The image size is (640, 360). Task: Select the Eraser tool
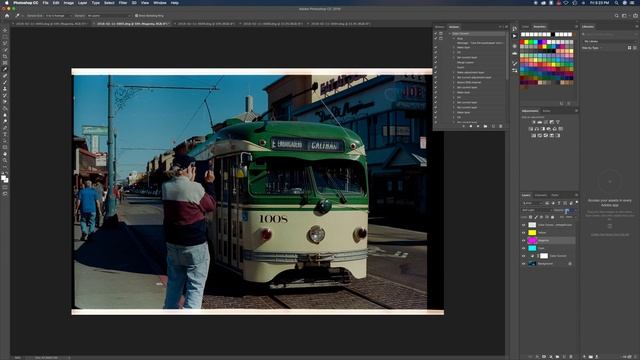pyautogui.click(x=5, y=102)
